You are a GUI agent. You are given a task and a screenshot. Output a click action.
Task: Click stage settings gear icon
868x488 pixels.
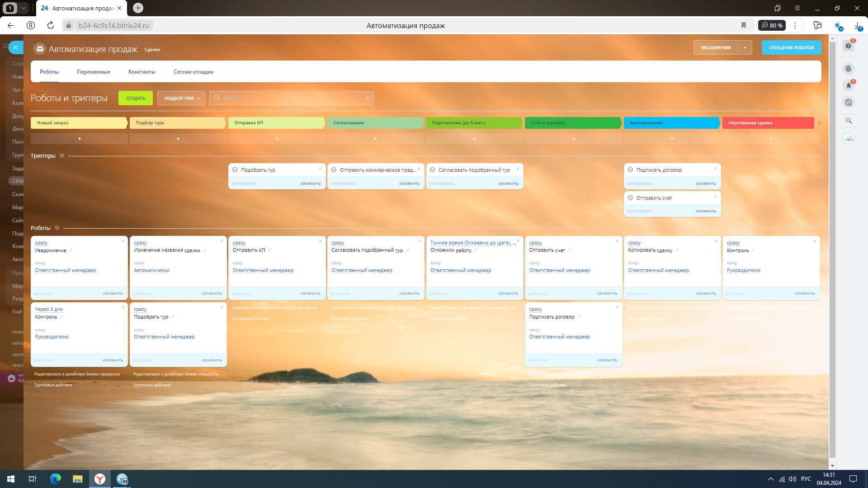pos(819,123)
